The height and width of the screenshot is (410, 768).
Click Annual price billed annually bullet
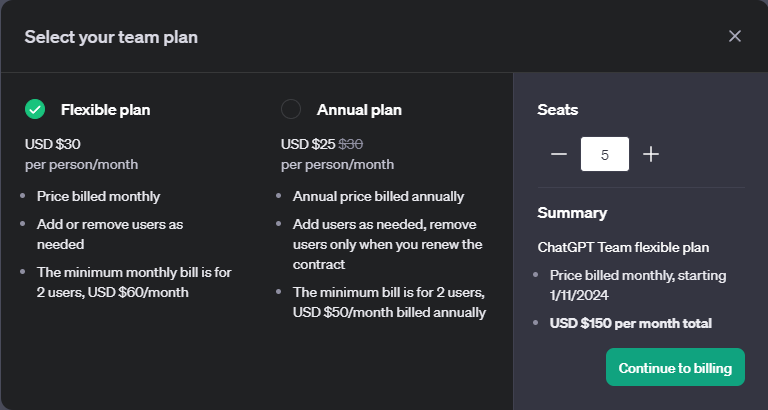pyautogui.click(x=379, y=196)
